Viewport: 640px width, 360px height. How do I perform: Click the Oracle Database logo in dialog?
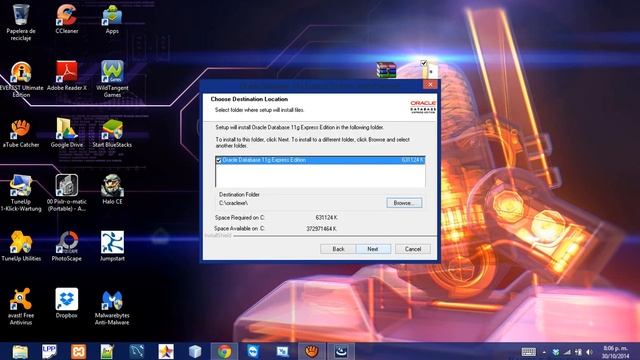click(423, 107)
